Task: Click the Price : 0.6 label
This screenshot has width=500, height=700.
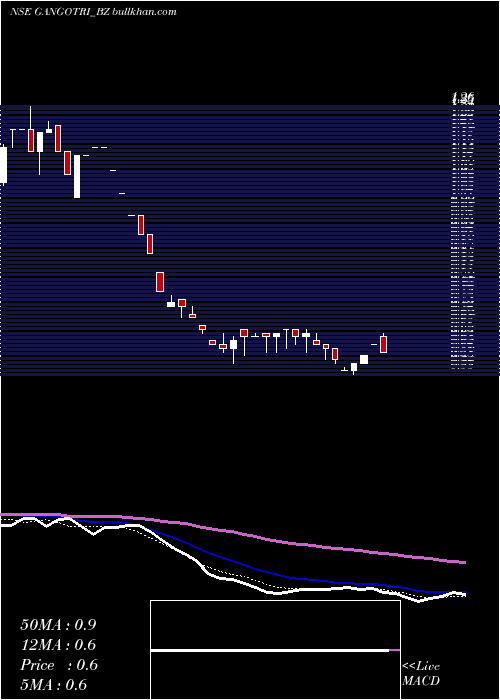Action: pos(59,665)
